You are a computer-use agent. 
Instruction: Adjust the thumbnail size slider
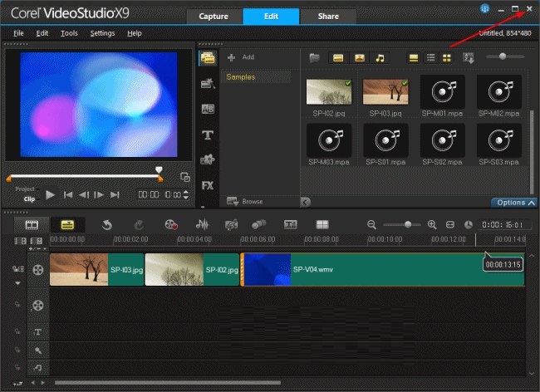[x=503, y=56]
